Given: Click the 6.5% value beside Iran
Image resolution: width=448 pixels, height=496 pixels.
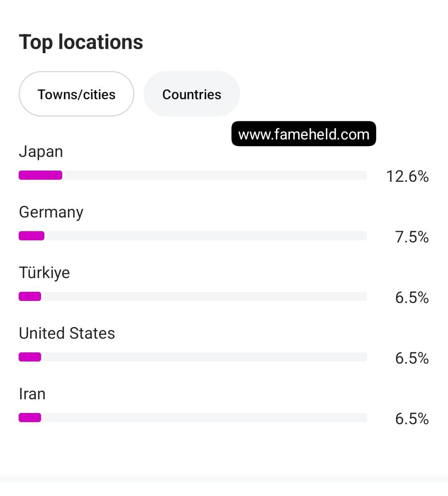Looking at the screenshot, I should pyautogui.click(x=411, y=419).
